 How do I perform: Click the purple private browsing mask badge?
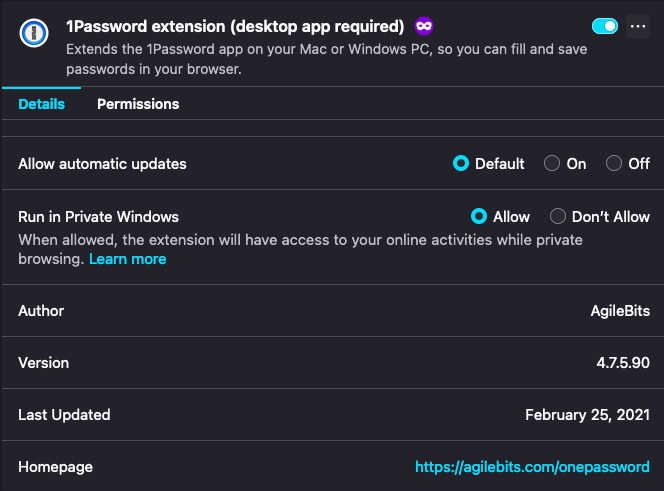tap(424, 25)
